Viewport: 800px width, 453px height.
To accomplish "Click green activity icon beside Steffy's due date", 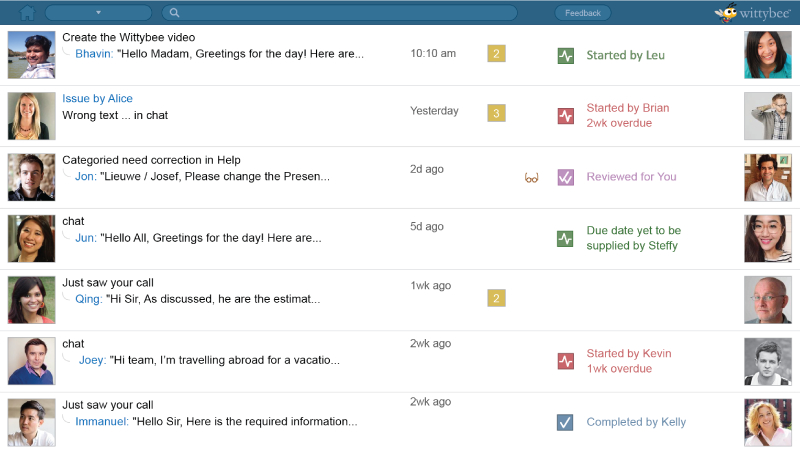I will [x=565, y=238].
